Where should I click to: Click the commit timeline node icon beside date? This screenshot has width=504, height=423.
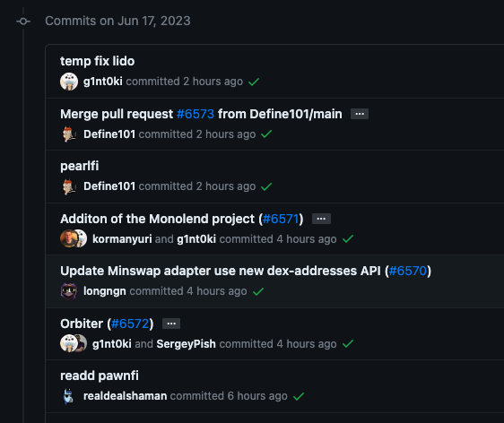(23, 22)
